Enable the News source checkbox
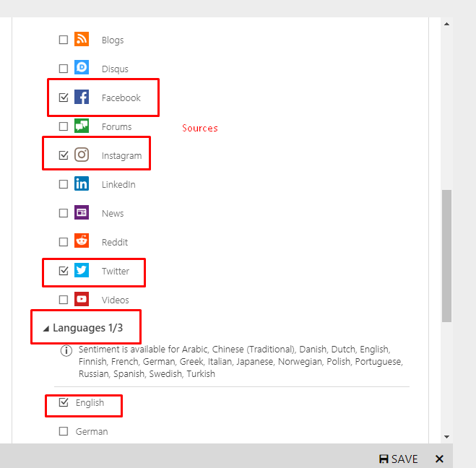This screenshot has width=476, height=468. pyautogui.click(x=64, y=213)
